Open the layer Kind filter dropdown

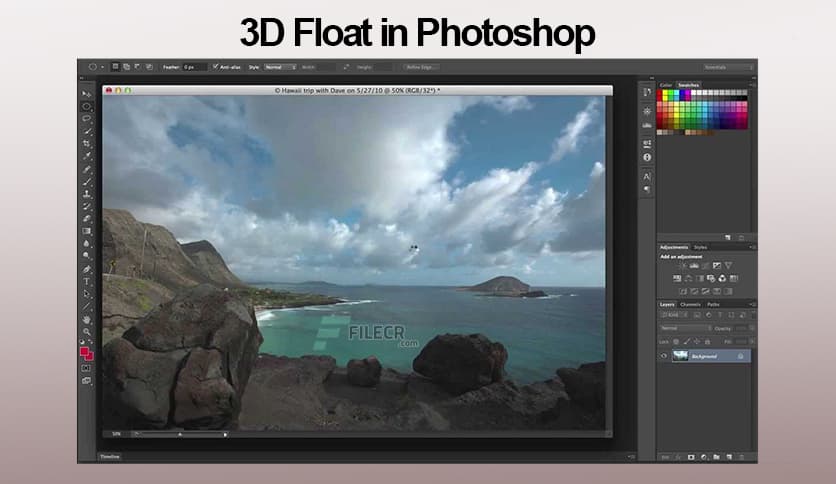(674, 315)
